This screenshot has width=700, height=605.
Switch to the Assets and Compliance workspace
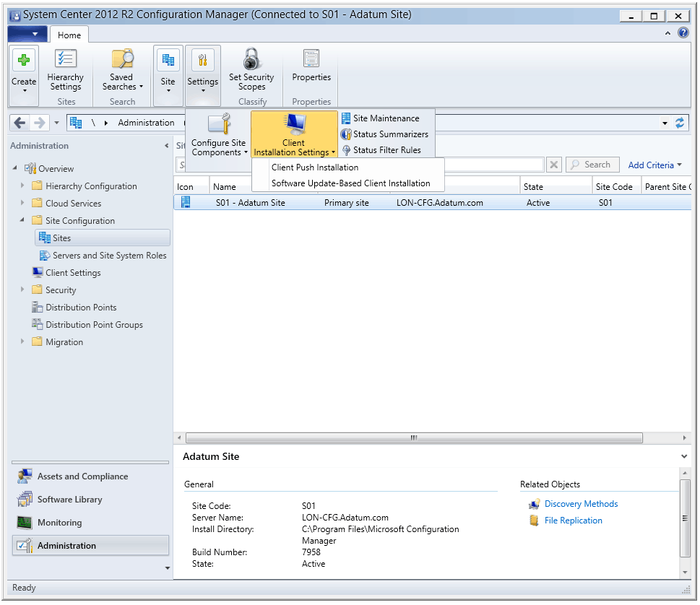pyautogui.click(x=90, y=476)
